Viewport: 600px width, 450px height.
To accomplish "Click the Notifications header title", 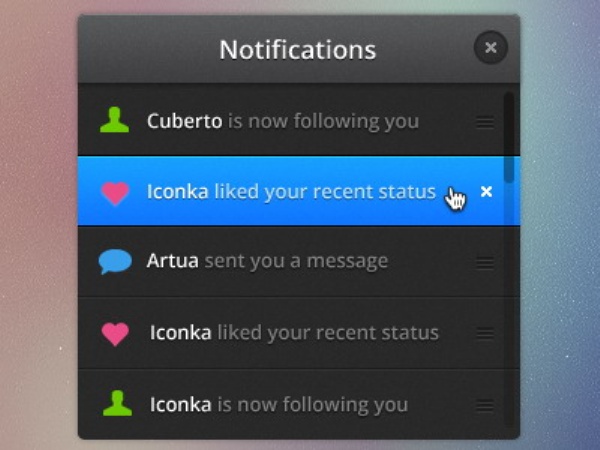I will point(298,49).
